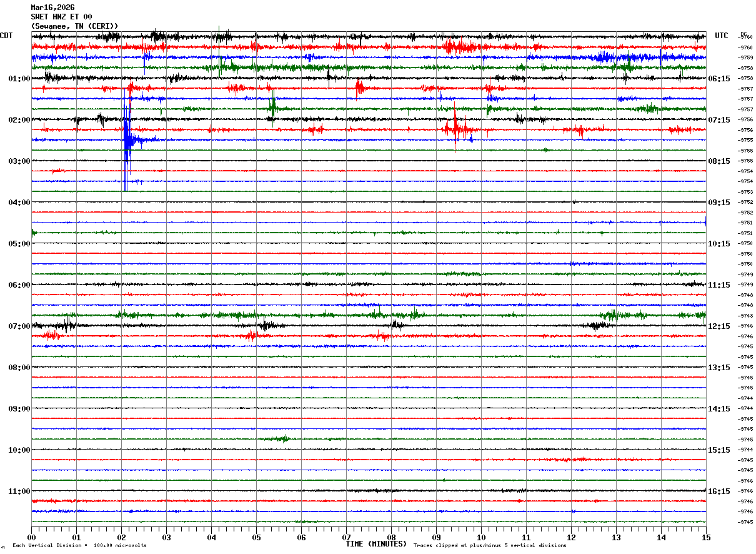The height and width of the screenshot is (554, 756).
Task: Select the 09:00 CDT row label
Action: point(19,409)
